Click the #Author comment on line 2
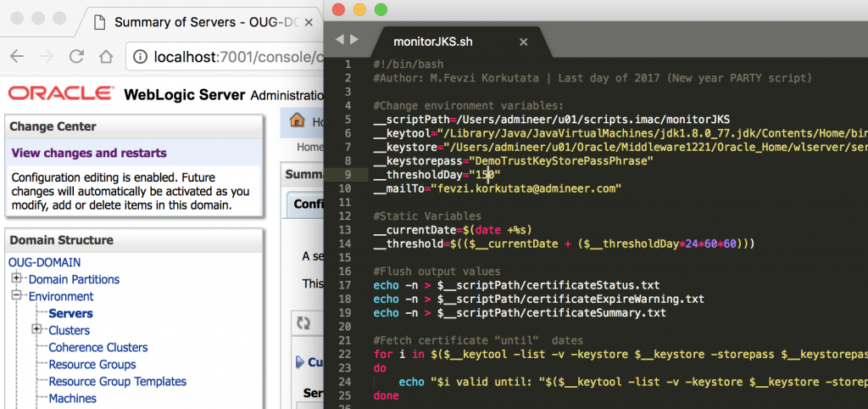This screenshot has height=409, width=868. coord(593,78)
